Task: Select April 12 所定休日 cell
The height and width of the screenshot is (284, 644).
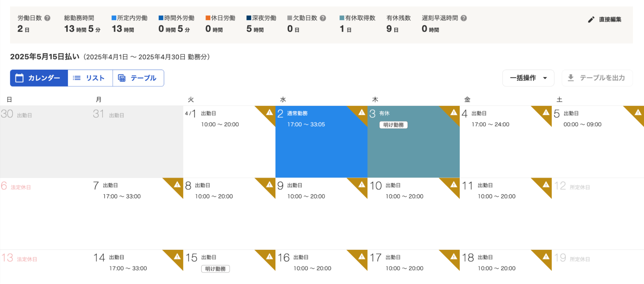Action: (x=598, y=213)
